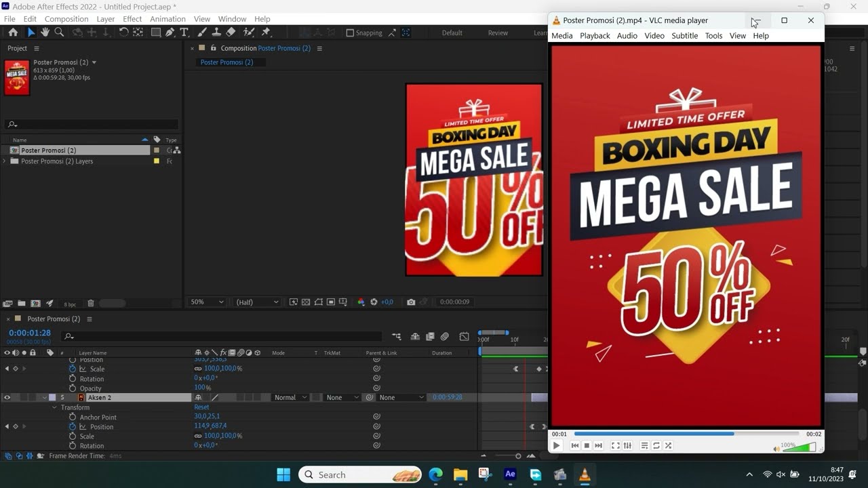
Task: Click the Graph Editor icon in timeline
Action: pos(464,337)
